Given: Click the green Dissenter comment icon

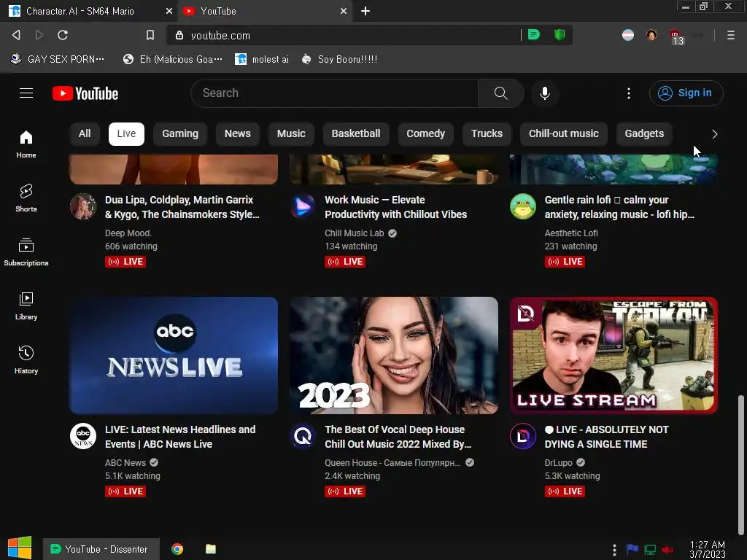Looking at the screenshot, I should (534, 34).
